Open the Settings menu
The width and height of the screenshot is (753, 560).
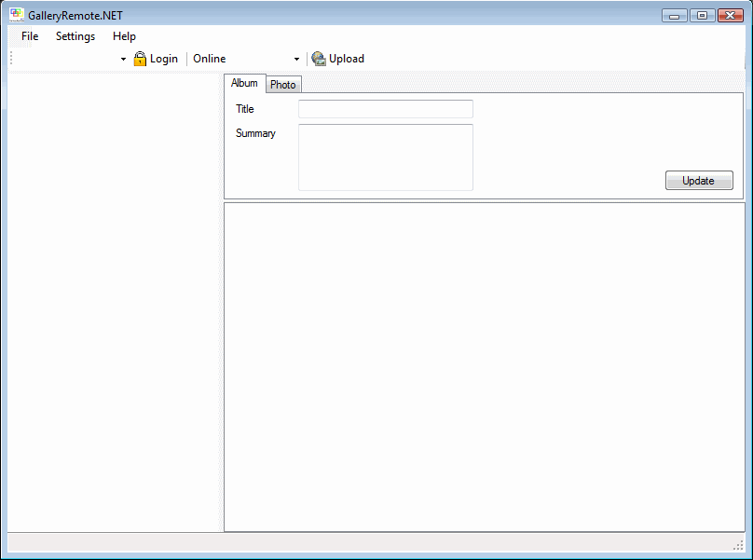[x=75, y=36]
